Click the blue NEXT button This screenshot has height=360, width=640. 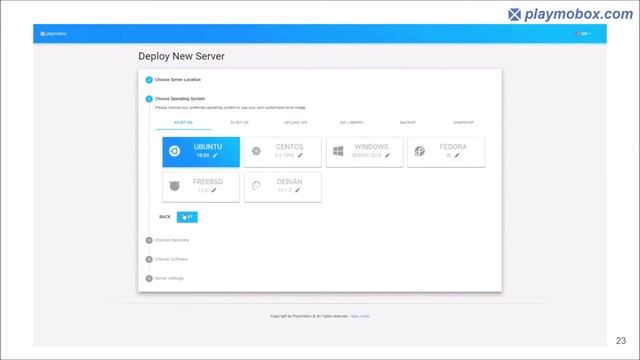tap(187, 217)
